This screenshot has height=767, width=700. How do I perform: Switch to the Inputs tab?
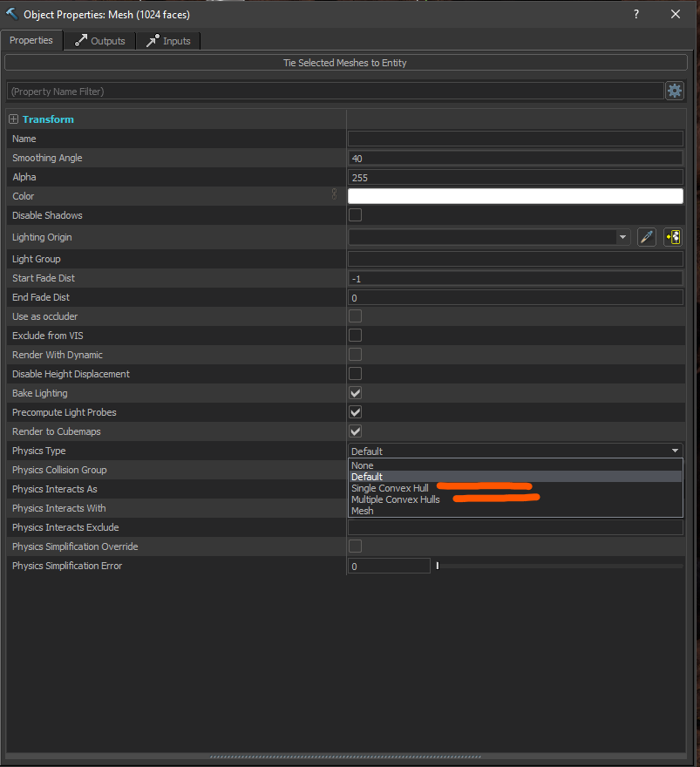point(169,41)
